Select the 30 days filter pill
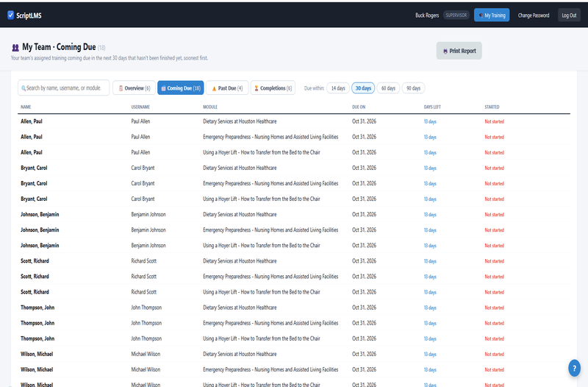Screen dimensions: 588x387 click(x=363, y=88)
